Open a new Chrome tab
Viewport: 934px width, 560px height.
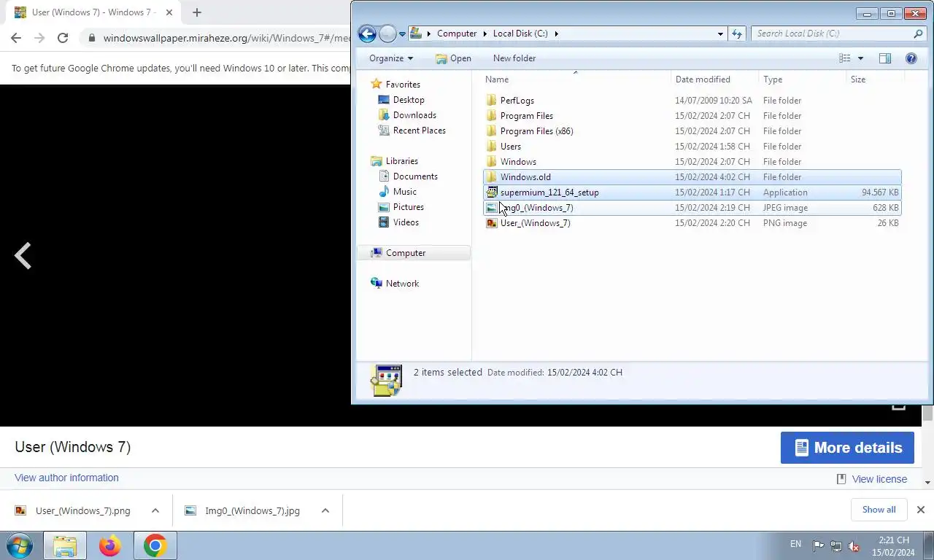(196, 12)
